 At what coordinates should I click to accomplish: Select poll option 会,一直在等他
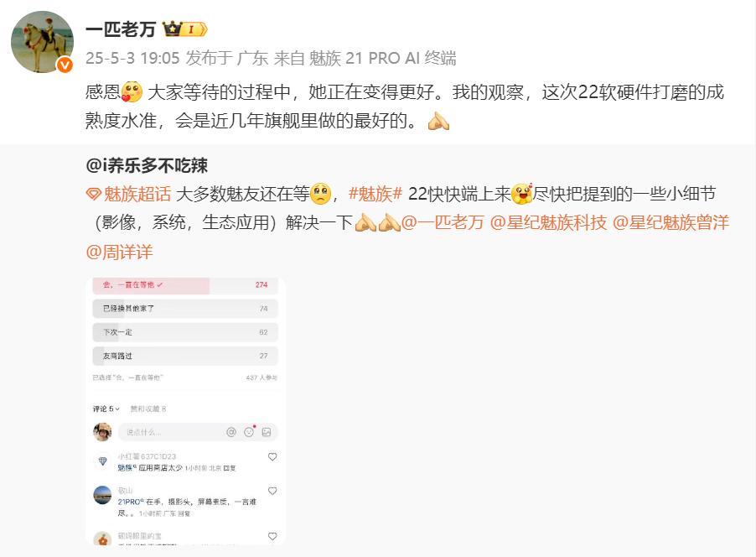coord(185,285)
